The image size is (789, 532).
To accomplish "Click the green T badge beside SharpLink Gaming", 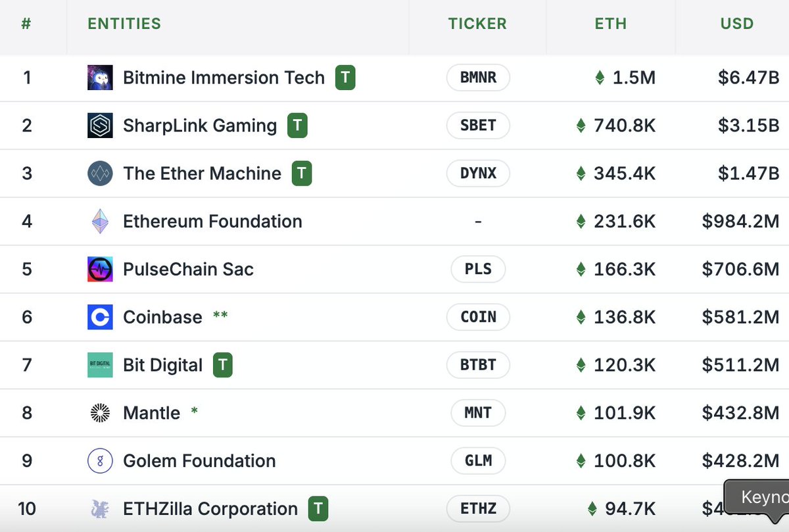I will (x=298, y=126).
